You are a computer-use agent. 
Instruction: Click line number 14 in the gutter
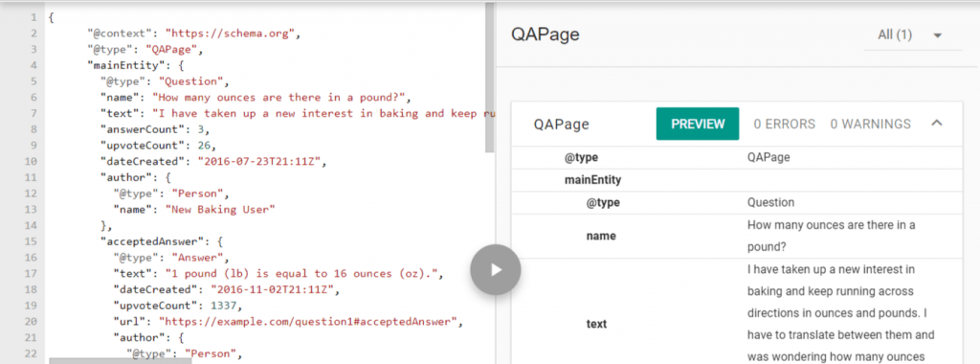point(31,226)
